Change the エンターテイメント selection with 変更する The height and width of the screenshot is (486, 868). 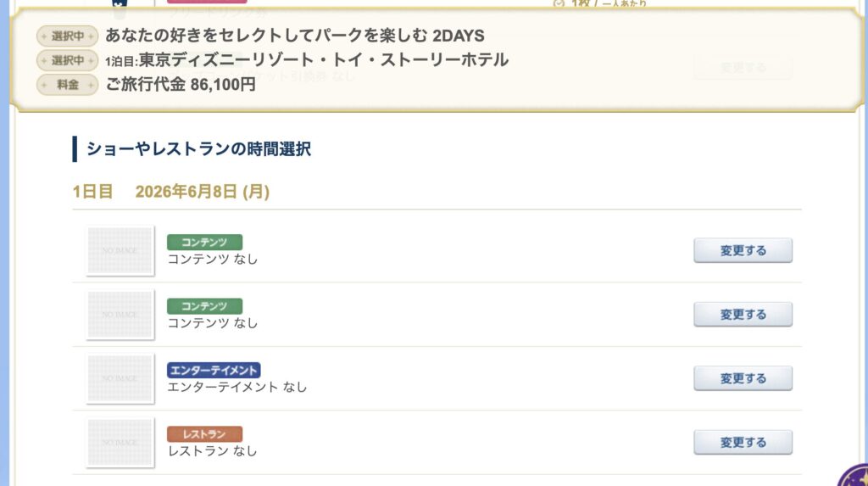[743, 378]
